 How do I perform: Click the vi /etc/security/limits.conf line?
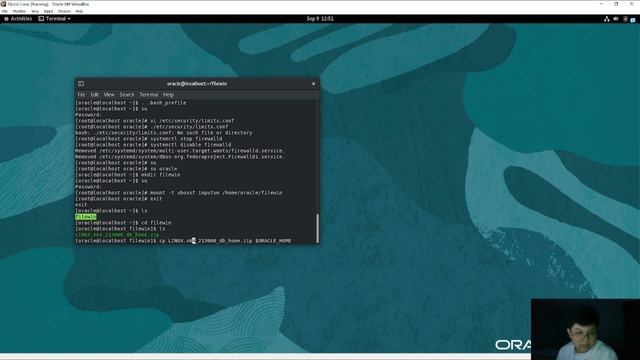click(x=155, y=121)
